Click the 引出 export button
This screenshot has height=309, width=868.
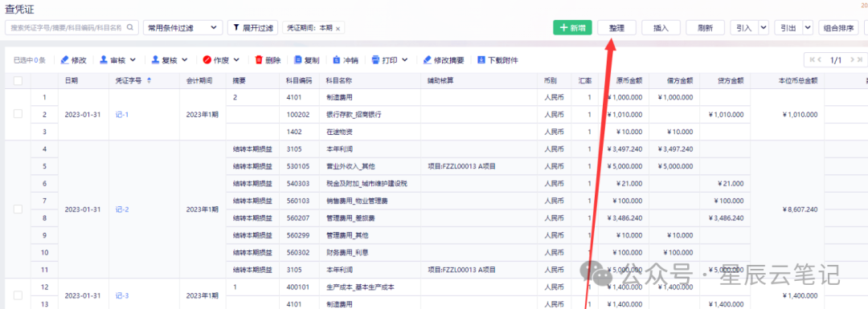coord(788,27)
